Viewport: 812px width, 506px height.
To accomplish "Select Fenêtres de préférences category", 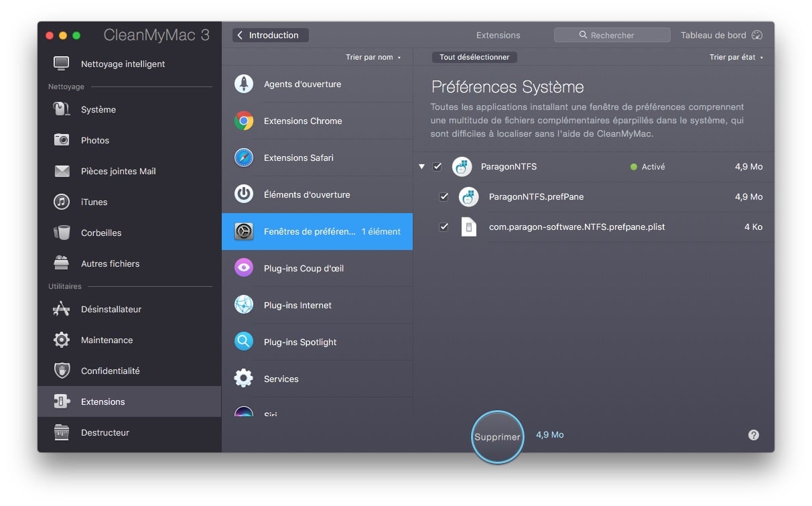I will pyautogui.click(x=318, y=231).
